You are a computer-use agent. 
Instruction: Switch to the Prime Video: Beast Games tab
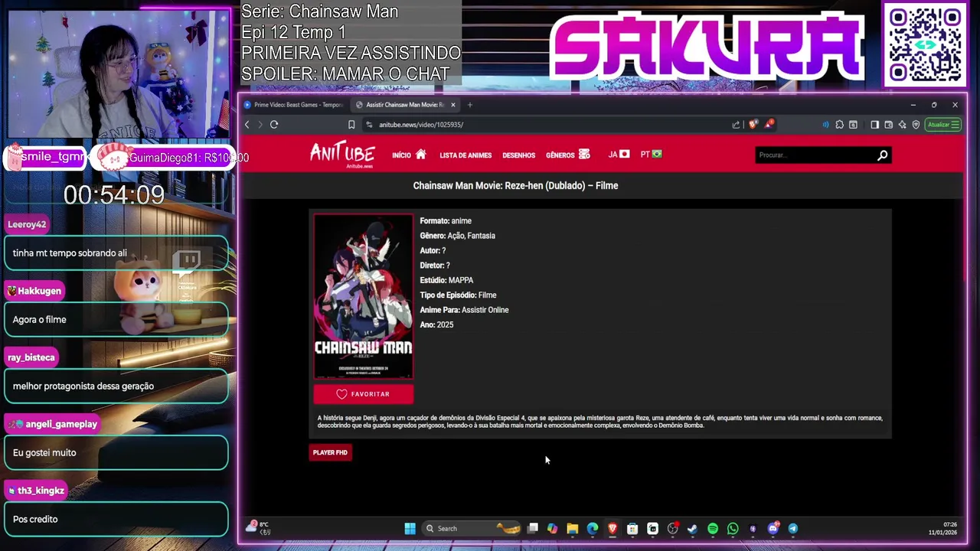pos(293,105)
